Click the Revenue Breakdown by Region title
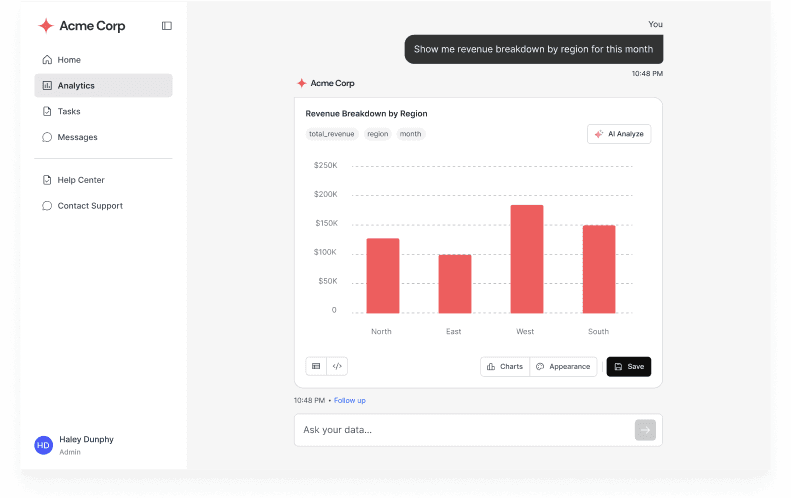The width and height of the screenshot is (791, 498). tap(366, 114)
